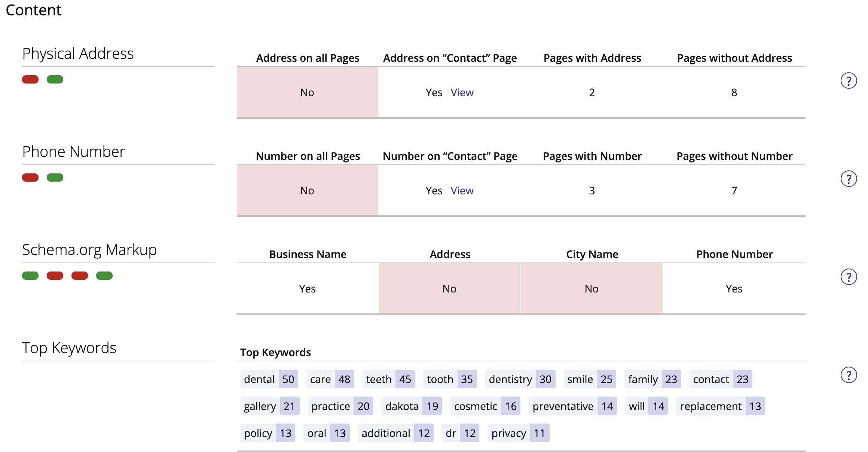The image size is (868, 452).
Task: Open help icon for Schema.org Markup row
Action: 849,277
